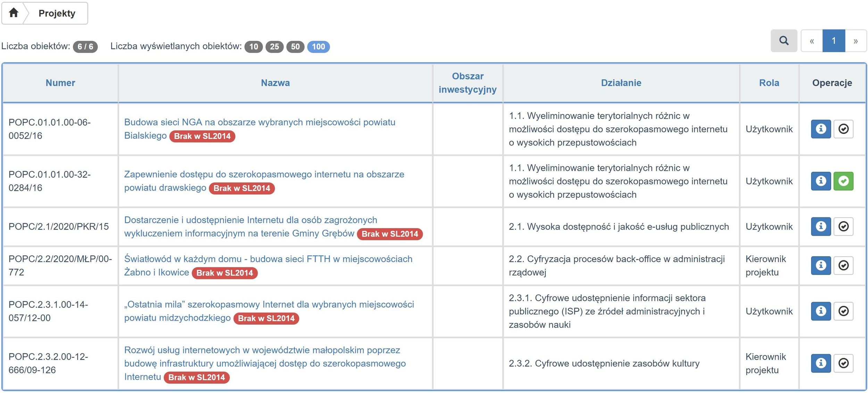The width and height of the screenshot is (868, 393).
Task: Click the Projekty breadcrumb item
Action: point(57,13)
